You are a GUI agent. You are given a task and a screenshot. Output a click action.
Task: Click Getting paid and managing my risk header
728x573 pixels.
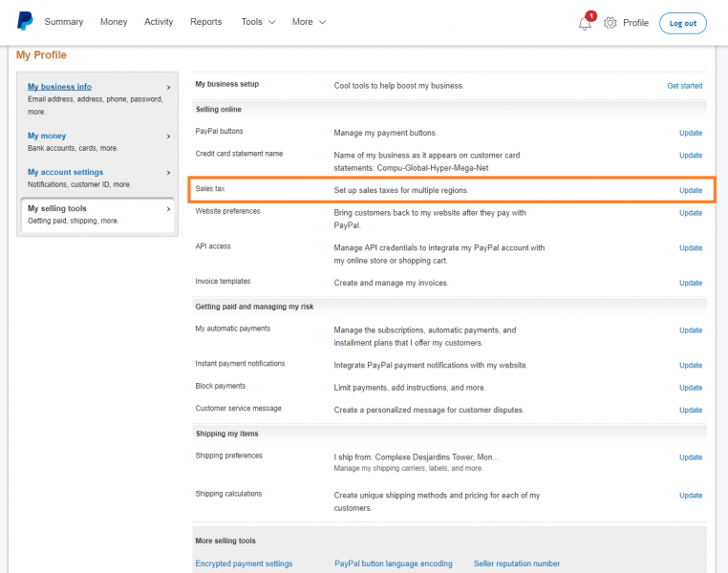pyautogui.click(x=254, y=307)
